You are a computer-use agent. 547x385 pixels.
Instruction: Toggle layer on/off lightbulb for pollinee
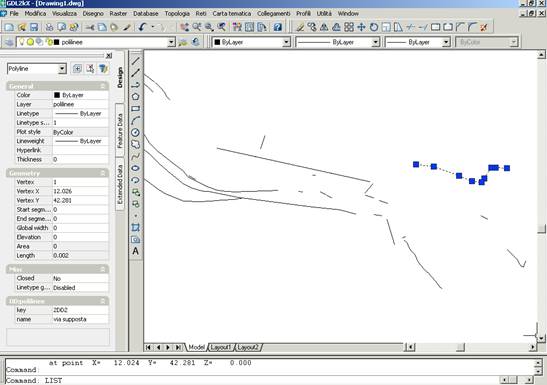22,42
